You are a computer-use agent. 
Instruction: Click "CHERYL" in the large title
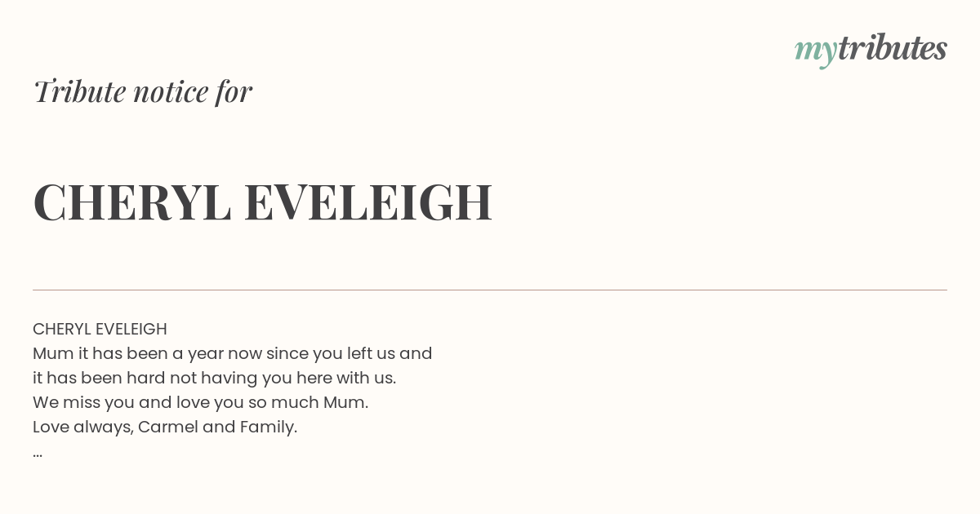(x=132, y=202)
